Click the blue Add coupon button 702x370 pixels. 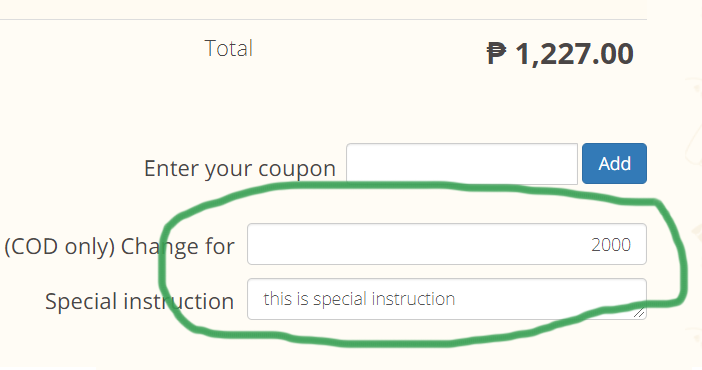[x=614, y=163]
